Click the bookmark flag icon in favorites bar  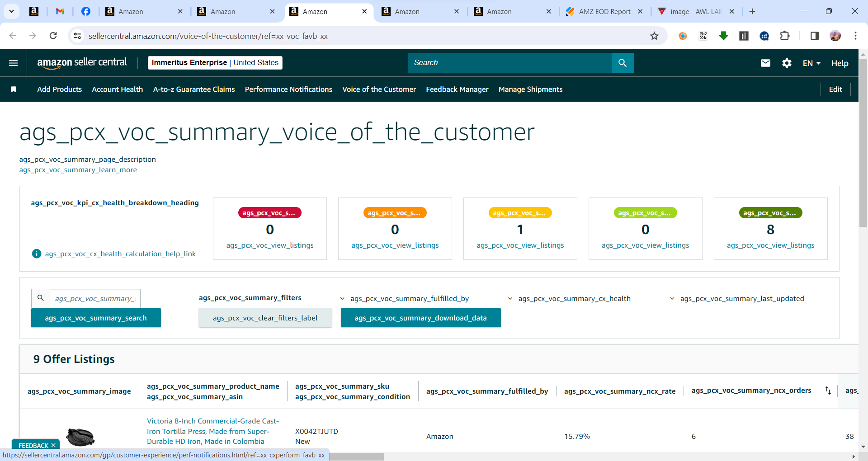click(x=14, y=89)
